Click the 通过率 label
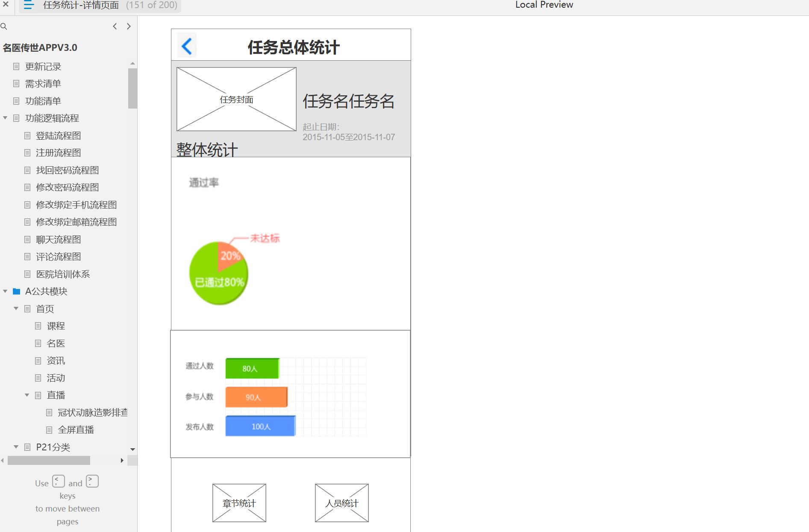 coord(204,183)
